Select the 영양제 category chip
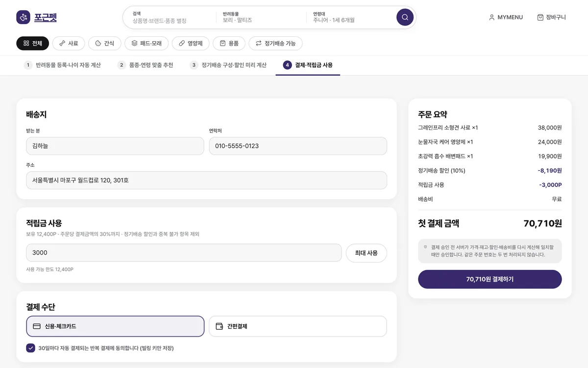 pos(191,43)
